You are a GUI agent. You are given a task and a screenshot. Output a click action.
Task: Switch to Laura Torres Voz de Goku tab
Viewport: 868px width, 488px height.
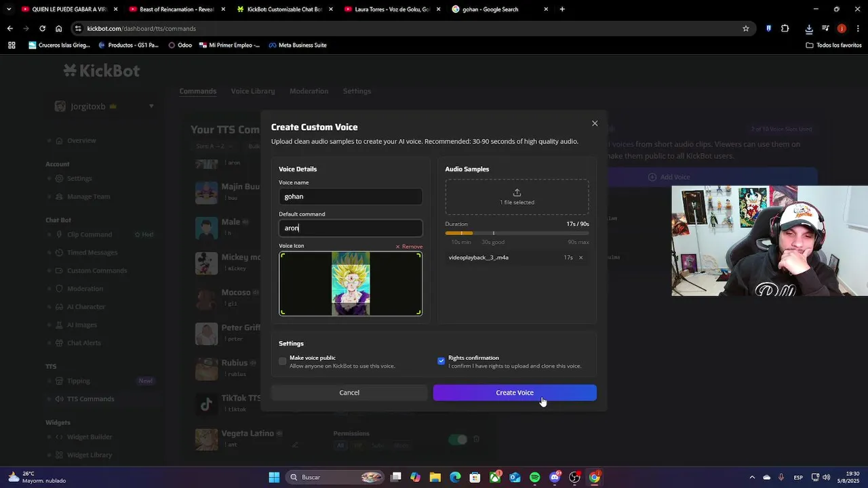click(x=392, y=9)
